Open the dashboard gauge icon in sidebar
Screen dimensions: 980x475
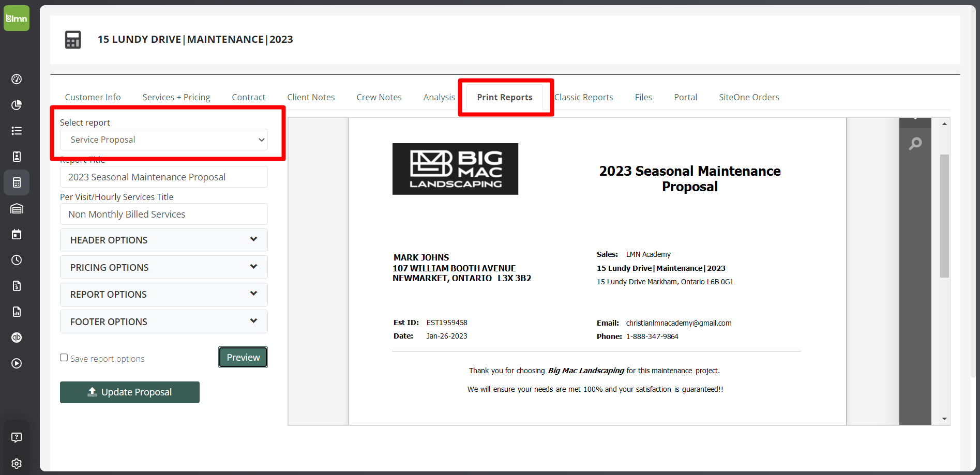point(17,79)
